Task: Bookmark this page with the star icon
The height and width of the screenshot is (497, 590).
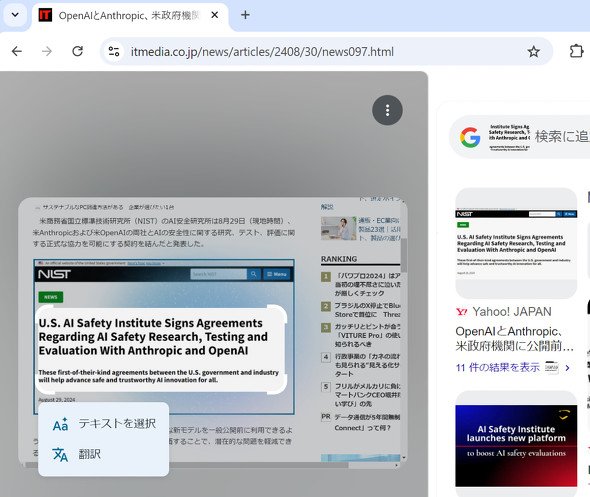Action: 534,51
